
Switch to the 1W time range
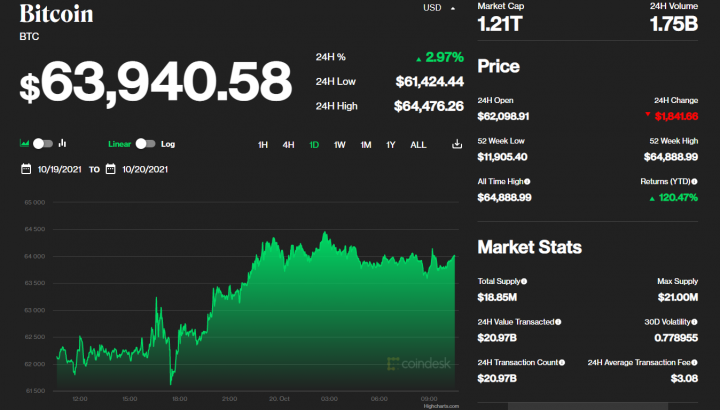point(340,145)
